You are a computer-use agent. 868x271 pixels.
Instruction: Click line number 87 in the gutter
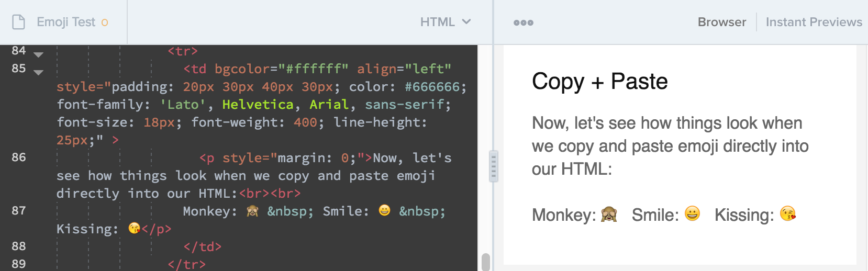click(x=19, y=211)
